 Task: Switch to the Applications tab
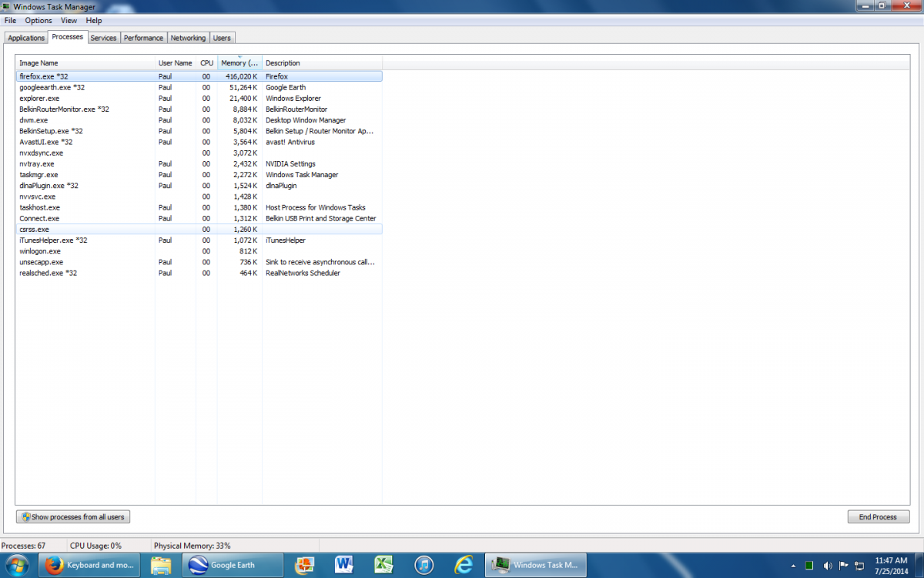[x=26, y=38]
